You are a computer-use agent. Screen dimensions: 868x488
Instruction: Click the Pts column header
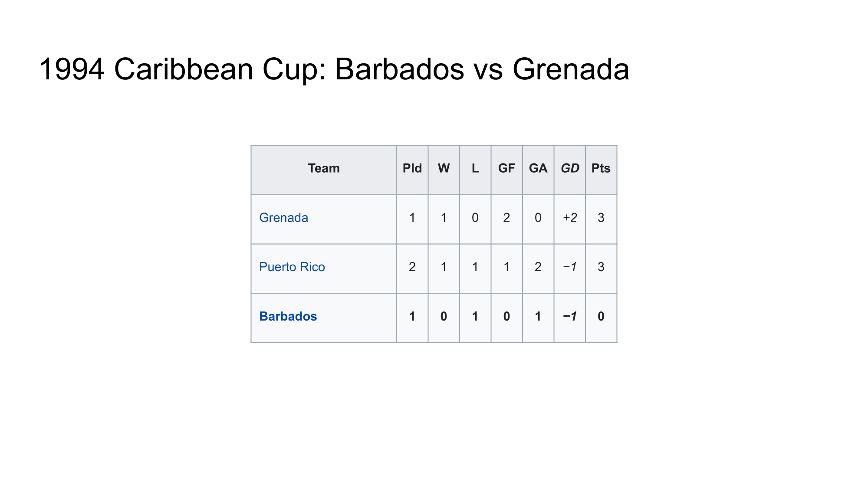(601, 168)
